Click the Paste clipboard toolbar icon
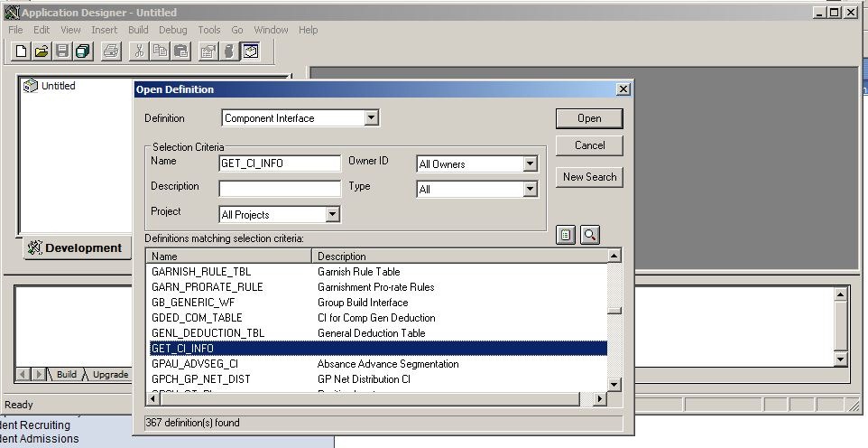Image resolution: width=868 pixels, height=448 pixels. coord(181,51)
